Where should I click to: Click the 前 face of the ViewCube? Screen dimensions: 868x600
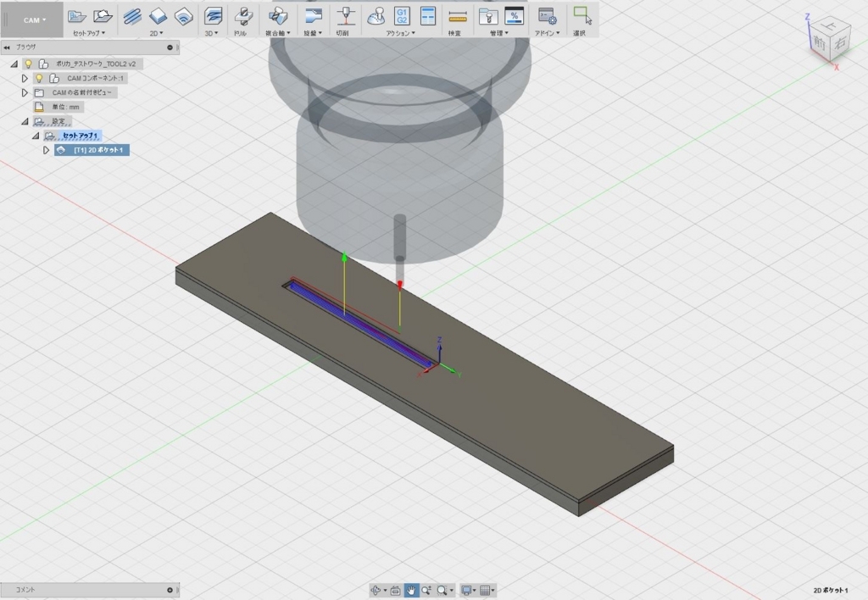(x=820, y=41)
